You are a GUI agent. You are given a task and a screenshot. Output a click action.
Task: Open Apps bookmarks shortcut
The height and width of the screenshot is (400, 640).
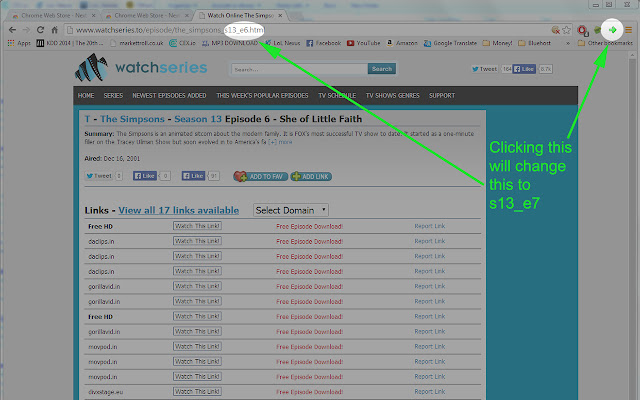pos(19,43)
